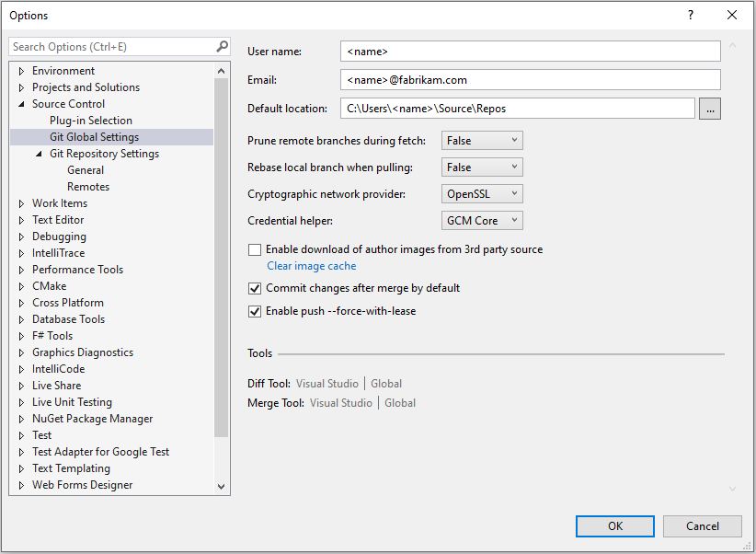Expand the Debugging node arrow

21,237
